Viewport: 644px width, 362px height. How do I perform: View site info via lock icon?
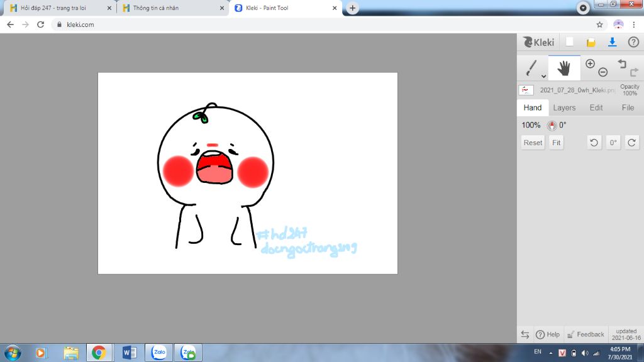59,25
